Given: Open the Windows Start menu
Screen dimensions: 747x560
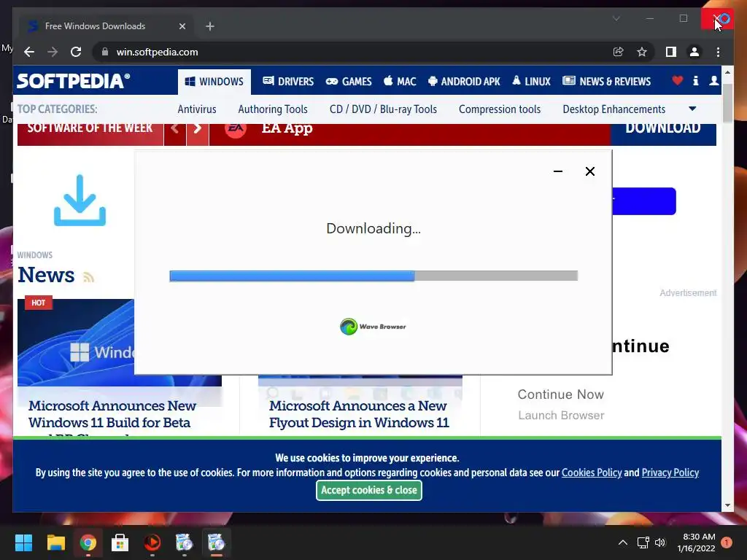Looking at the screenshot, I should [23, 542].
